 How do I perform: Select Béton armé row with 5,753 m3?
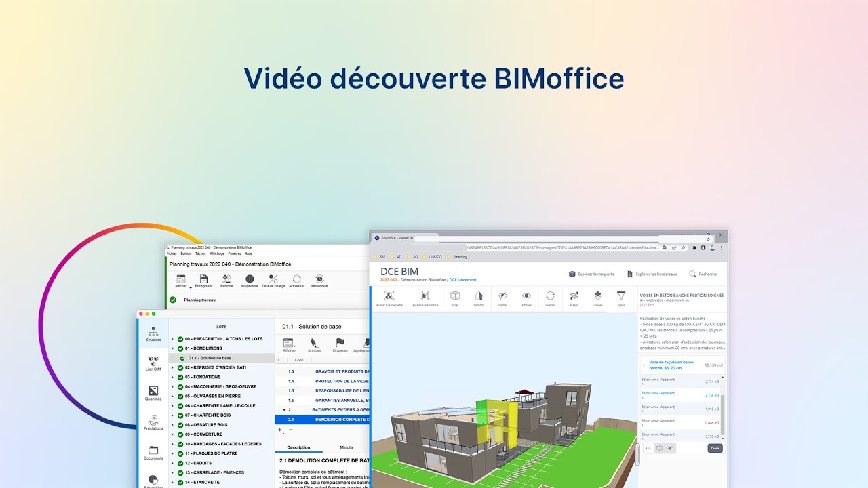(680, 436)
